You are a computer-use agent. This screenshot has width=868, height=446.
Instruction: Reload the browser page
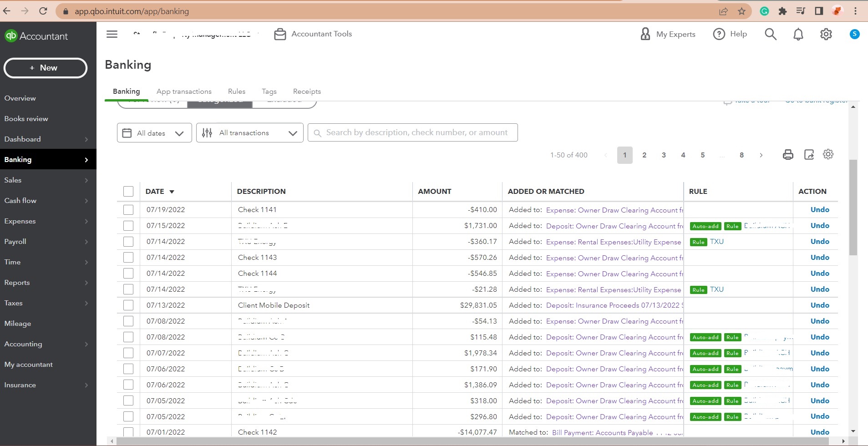43,11
